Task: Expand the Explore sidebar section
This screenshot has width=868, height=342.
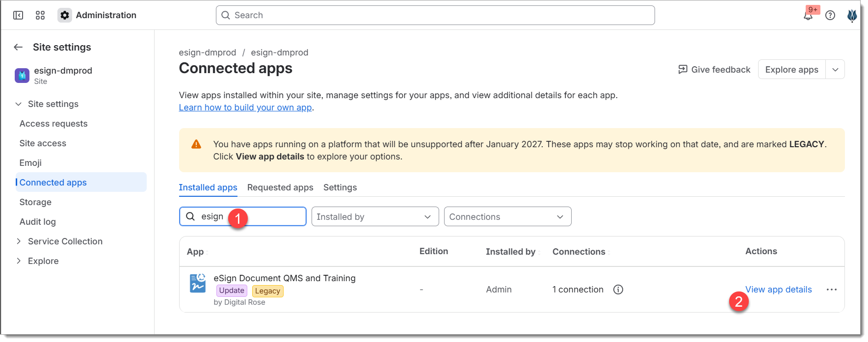Action: tap(19, 261)
